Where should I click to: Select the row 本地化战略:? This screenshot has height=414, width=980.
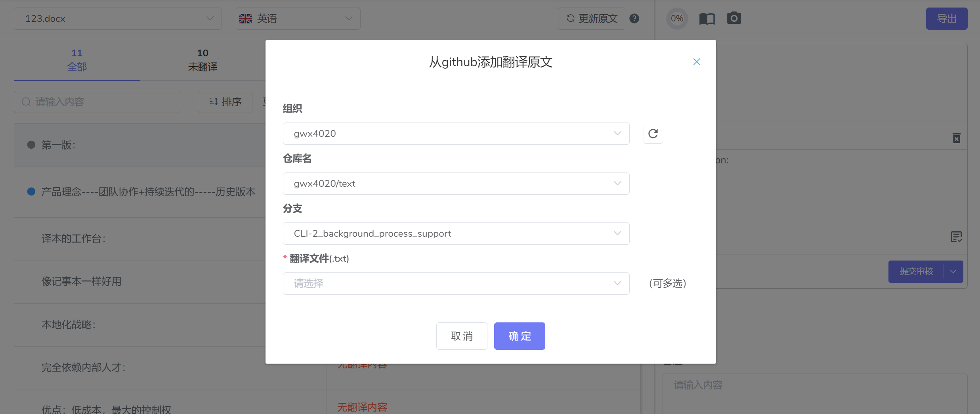pyautogui.click(x=139, y=325)
